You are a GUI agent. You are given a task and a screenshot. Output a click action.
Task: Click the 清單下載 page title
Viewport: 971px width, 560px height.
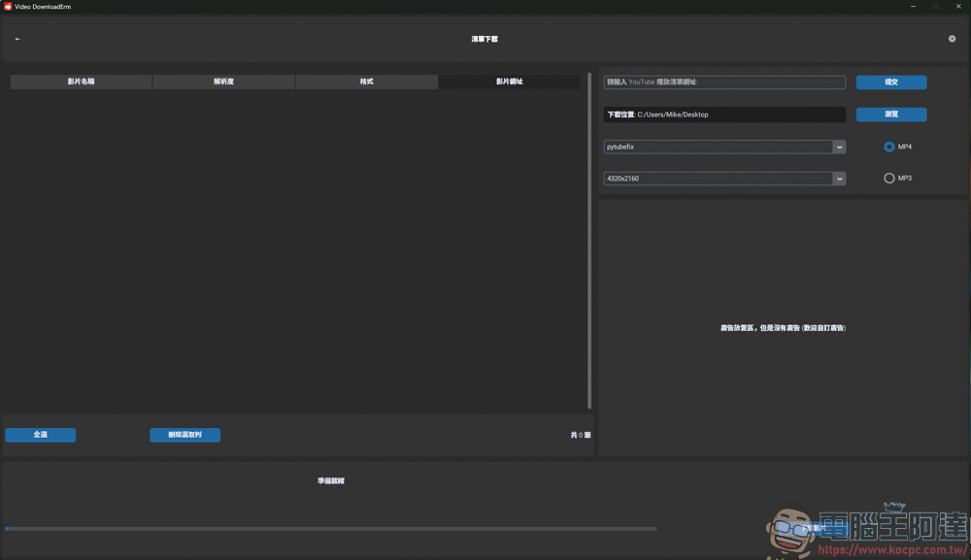[x=485, y=39]
